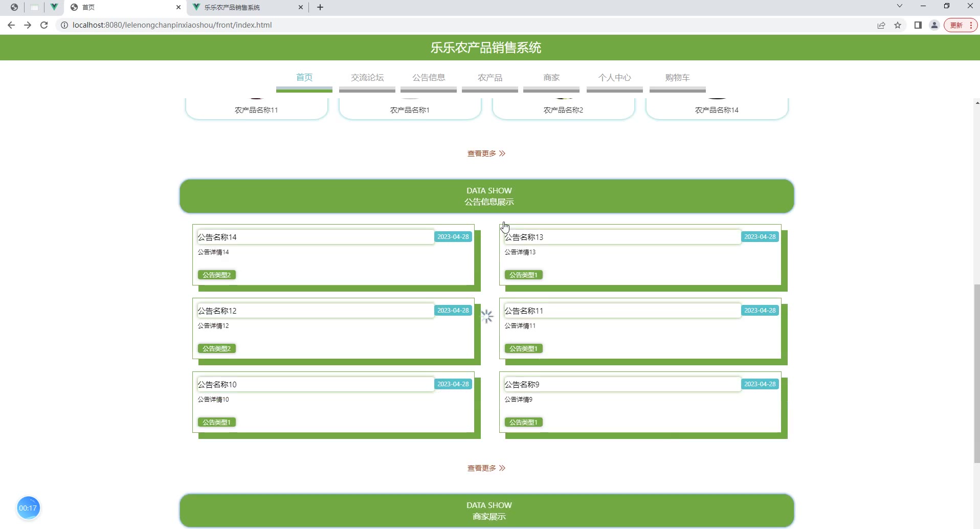Open product 农产品名称11

[256, 109]
